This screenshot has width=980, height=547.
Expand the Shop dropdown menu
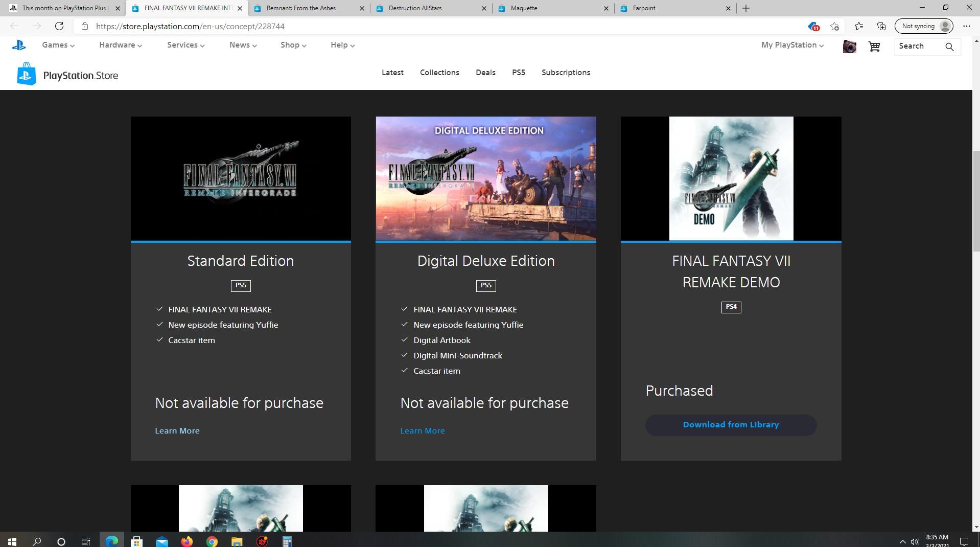(293, 45)
